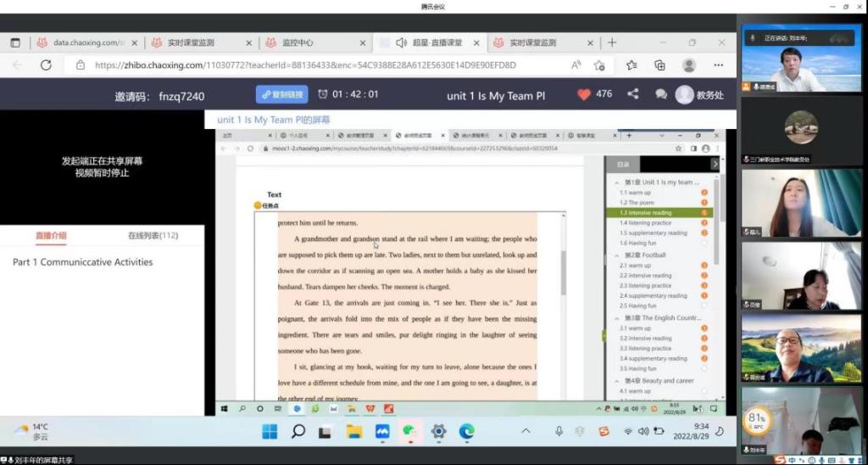This screenshot has height=465, width=868.
Task: Click Sogou input method tray icon
Action: pyautogui.click(x=604, y=431)
